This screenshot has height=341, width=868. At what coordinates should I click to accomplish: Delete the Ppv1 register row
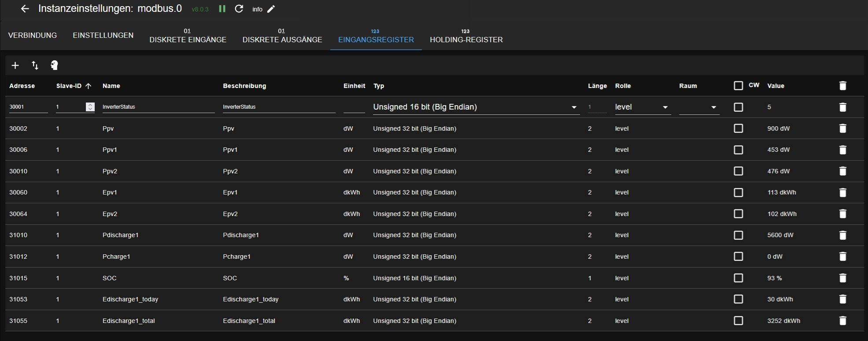(x=842, y=150)
